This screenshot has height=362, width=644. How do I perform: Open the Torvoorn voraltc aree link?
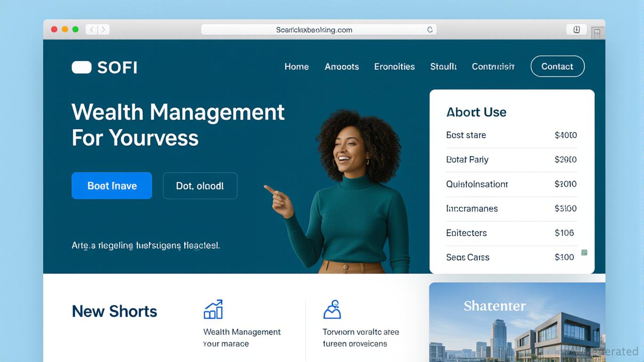pyautogui.click(x=361, y=337)
